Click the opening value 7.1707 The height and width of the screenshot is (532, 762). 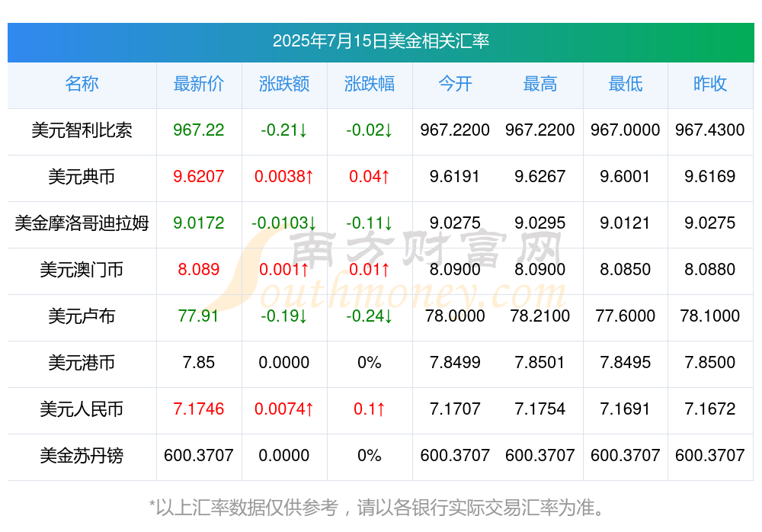[x=455, y=409]
